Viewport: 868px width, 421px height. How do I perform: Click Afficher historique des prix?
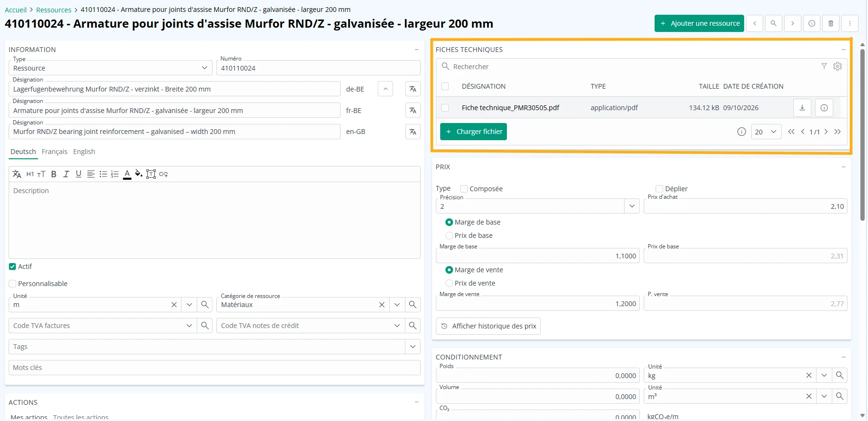click(488, 326)
